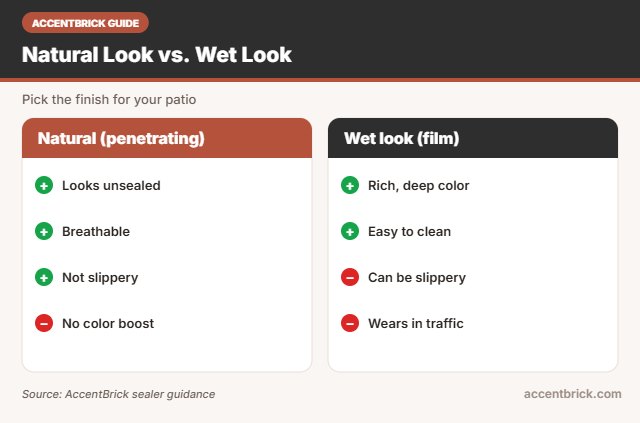Click the Source: AccentBrick sealer guidance text
The width and height of the screenshot is (640, 423).
point(118,394)
